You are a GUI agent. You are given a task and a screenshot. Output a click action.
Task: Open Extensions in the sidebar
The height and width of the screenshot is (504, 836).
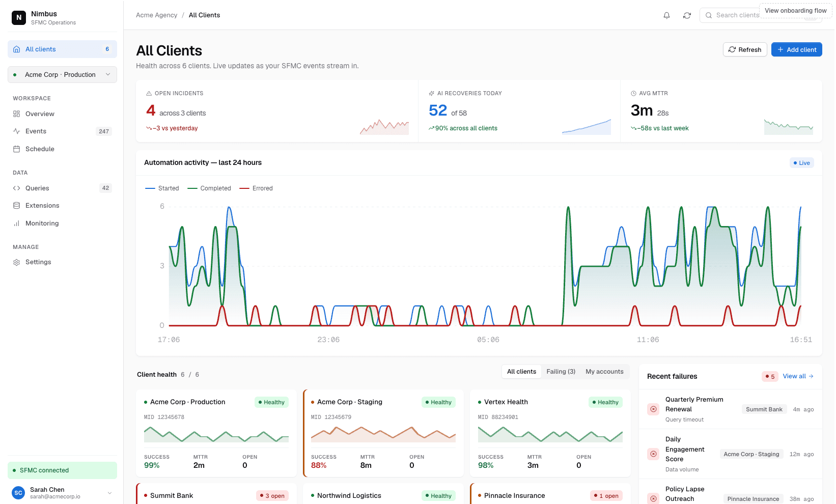[62, 206]
